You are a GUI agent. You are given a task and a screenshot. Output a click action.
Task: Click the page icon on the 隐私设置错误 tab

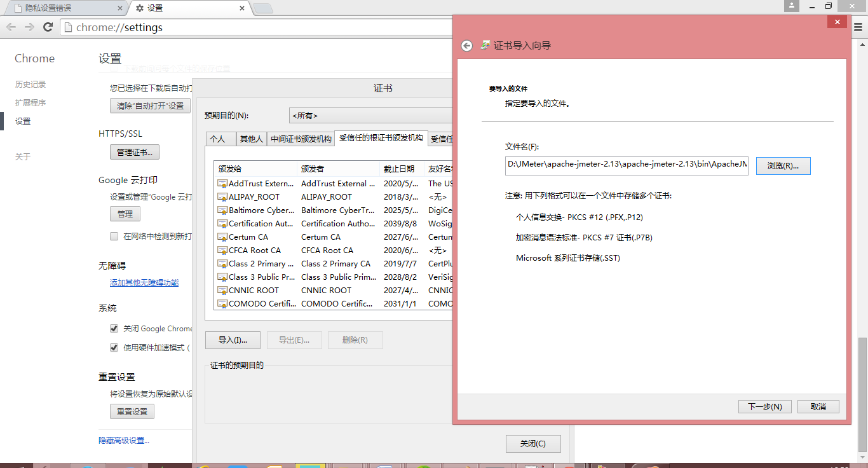click(x=17, y=8)
